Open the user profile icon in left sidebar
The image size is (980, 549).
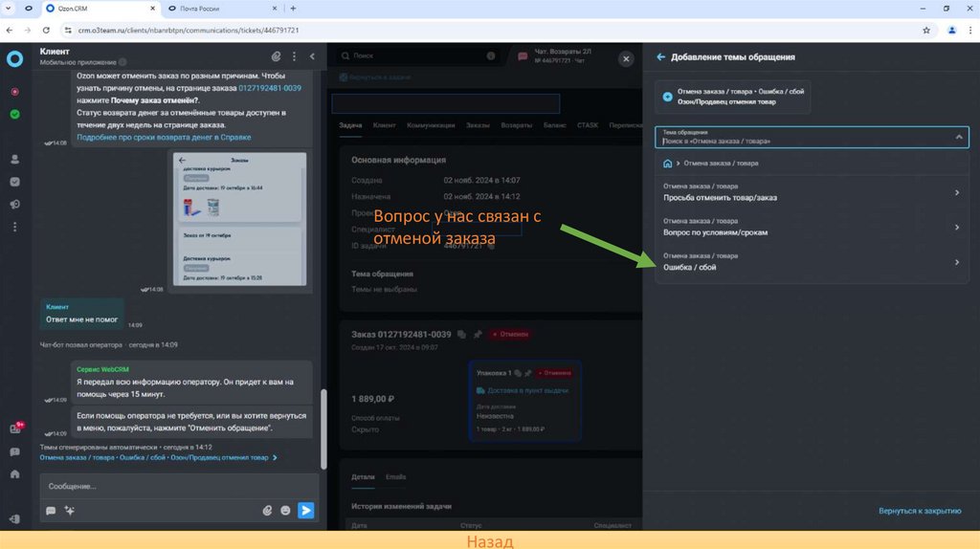[x=14, y=160]
